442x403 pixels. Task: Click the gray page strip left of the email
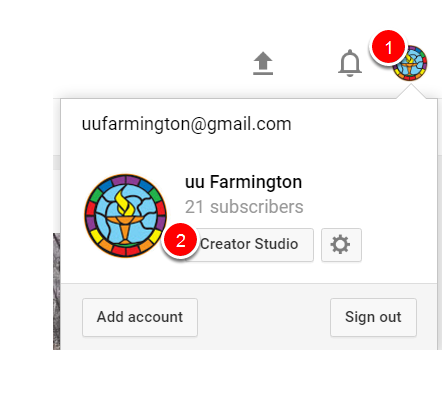57,162
